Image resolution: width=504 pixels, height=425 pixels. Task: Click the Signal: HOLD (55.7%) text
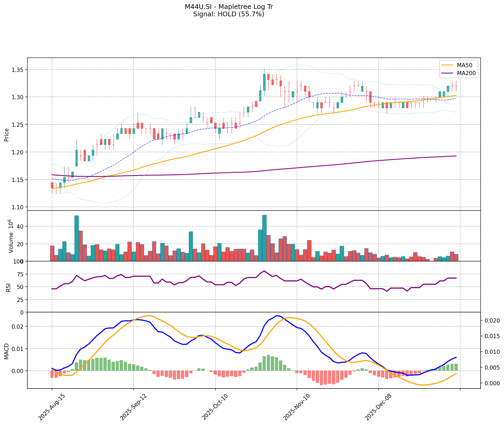click(229, 14)
